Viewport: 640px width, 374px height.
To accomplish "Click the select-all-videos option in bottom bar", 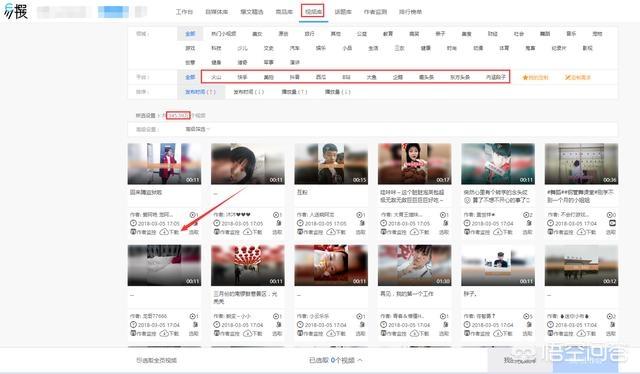I will [156, 360].
